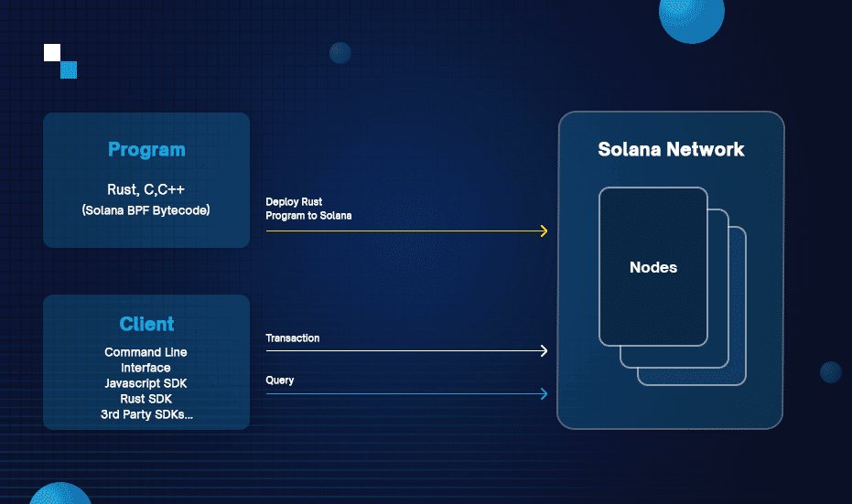852x504 pixels.
Task: Select the Client heading
Action: point(146,324)
